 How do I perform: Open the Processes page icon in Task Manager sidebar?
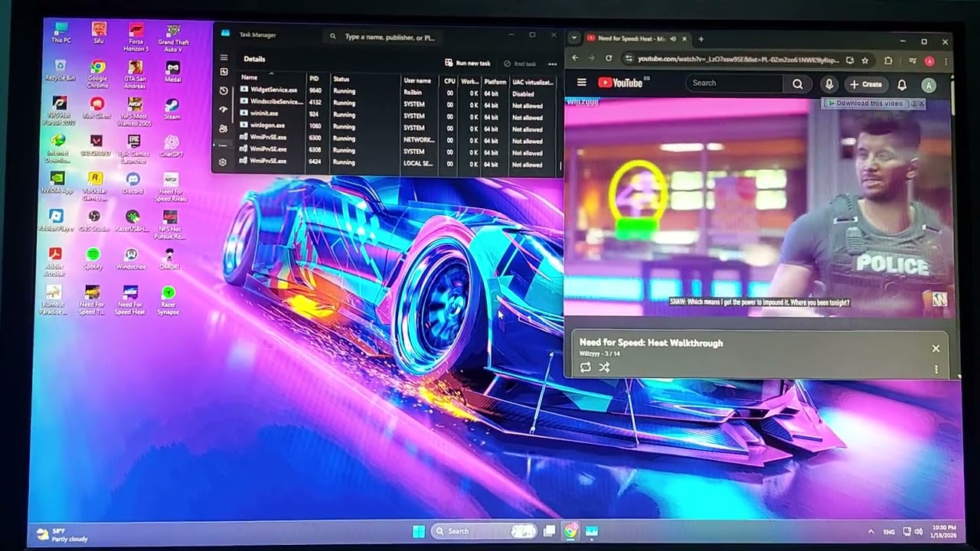point(224,72)
